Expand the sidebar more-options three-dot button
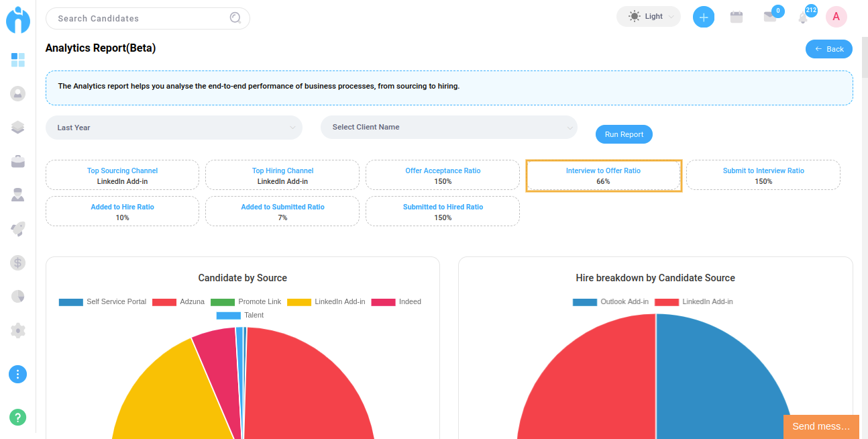This screenshot has height=439, width=868. pos(17,374)
